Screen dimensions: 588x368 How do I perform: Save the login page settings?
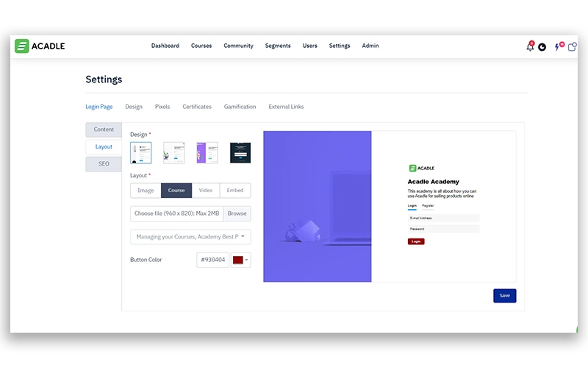pyautogui.click(x=504, y=296)
